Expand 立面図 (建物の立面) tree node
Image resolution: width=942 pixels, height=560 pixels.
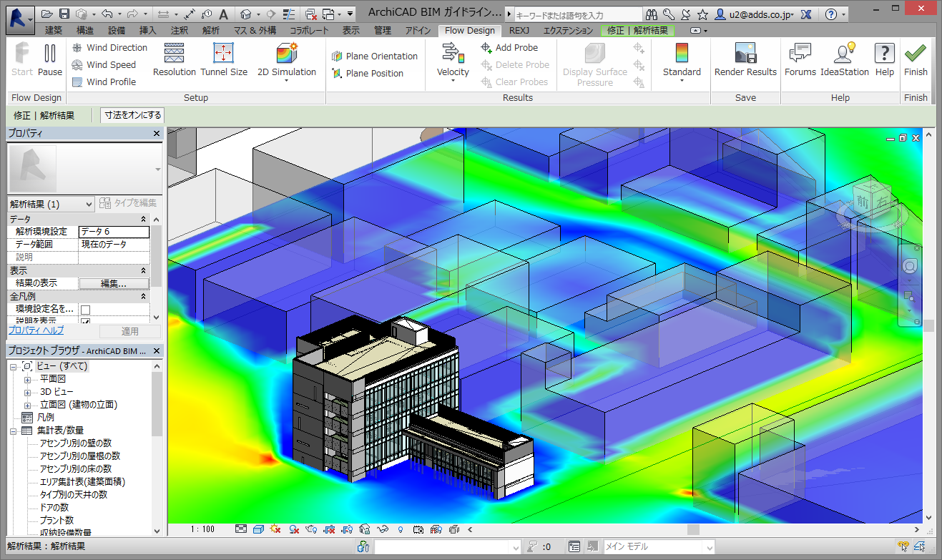(x=27, y=405)
